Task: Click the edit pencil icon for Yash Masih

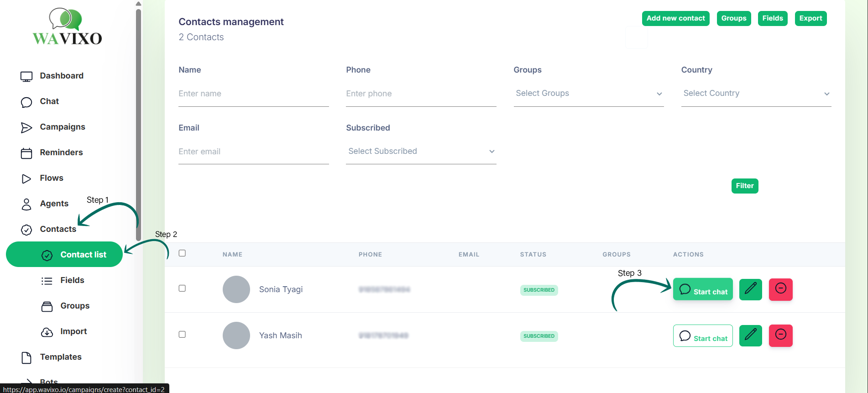Action: coord(750,335)
